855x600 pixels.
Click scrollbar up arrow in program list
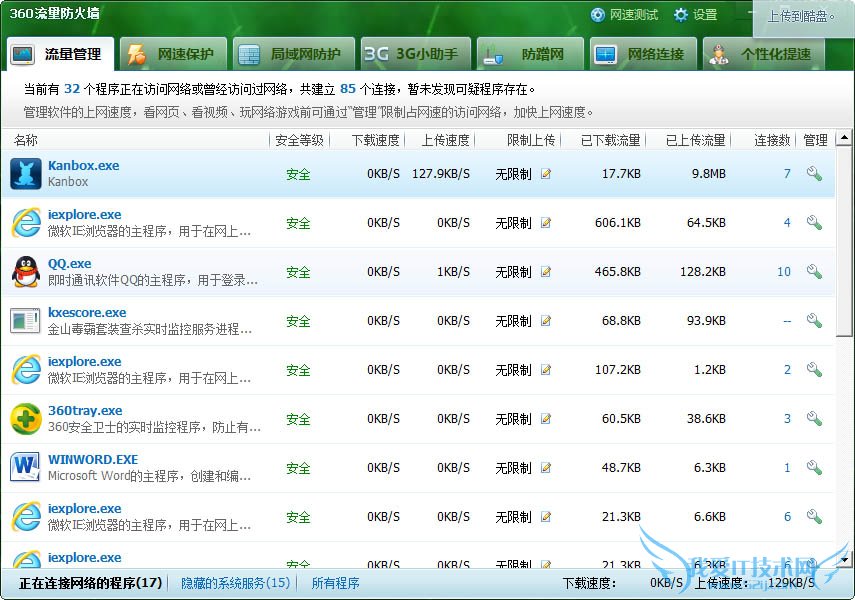coord(844,138)
